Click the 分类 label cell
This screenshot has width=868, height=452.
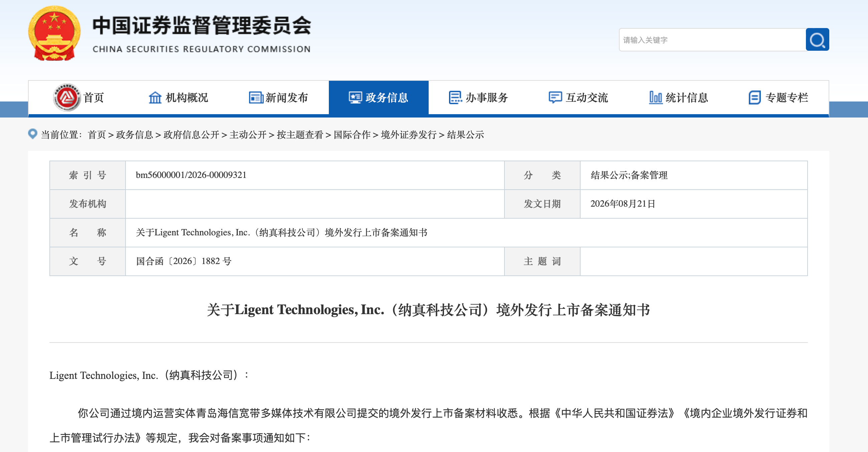pos(542,175)
